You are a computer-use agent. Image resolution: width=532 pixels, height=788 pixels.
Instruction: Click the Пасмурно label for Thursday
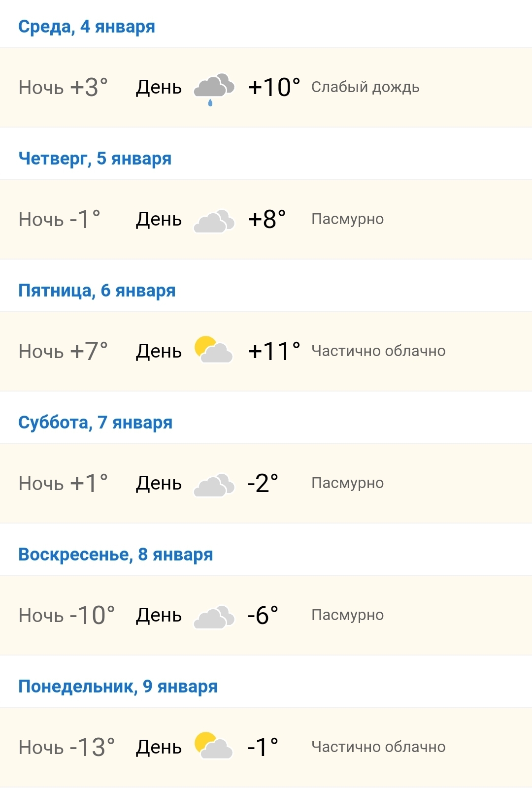pos(347,220)
